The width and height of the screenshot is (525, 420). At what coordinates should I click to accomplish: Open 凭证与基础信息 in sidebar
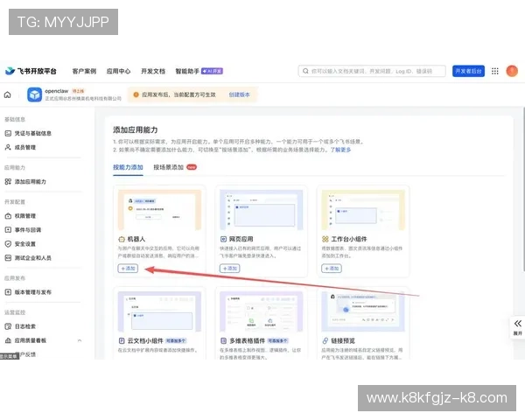(32, 133)
